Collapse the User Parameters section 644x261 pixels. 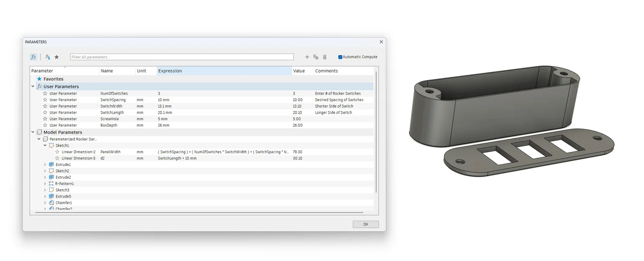click(33, 86)
